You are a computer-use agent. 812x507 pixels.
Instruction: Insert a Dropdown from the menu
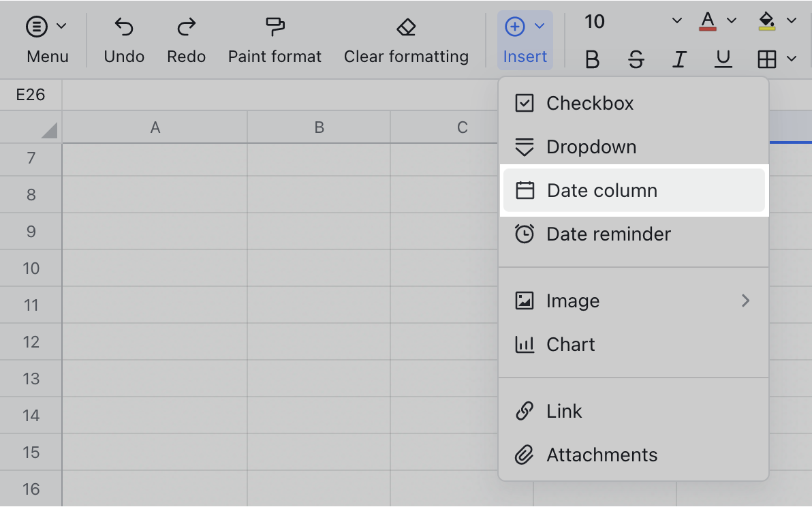pos(591,147)
